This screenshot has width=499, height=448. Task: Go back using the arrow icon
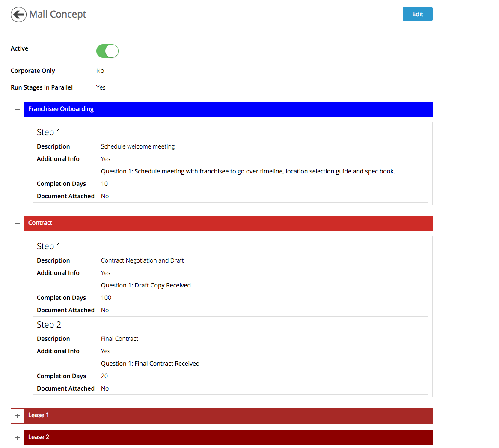[18, 14]
